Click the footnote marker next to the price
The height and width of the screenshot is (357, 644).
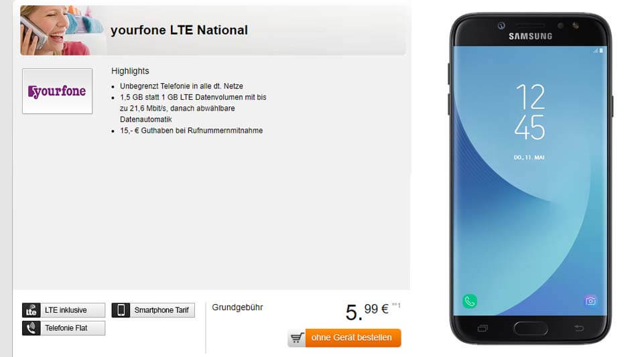pyautogui.click(x=396, y=305)
